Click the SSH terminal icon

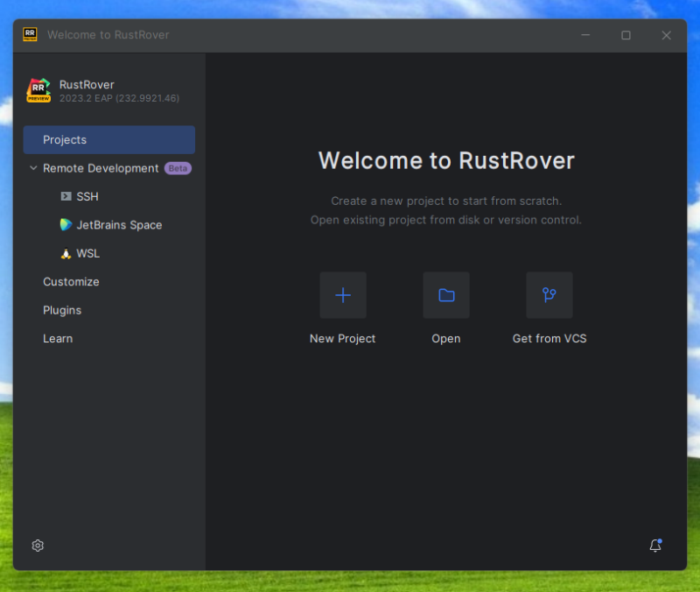pos(66,196)
